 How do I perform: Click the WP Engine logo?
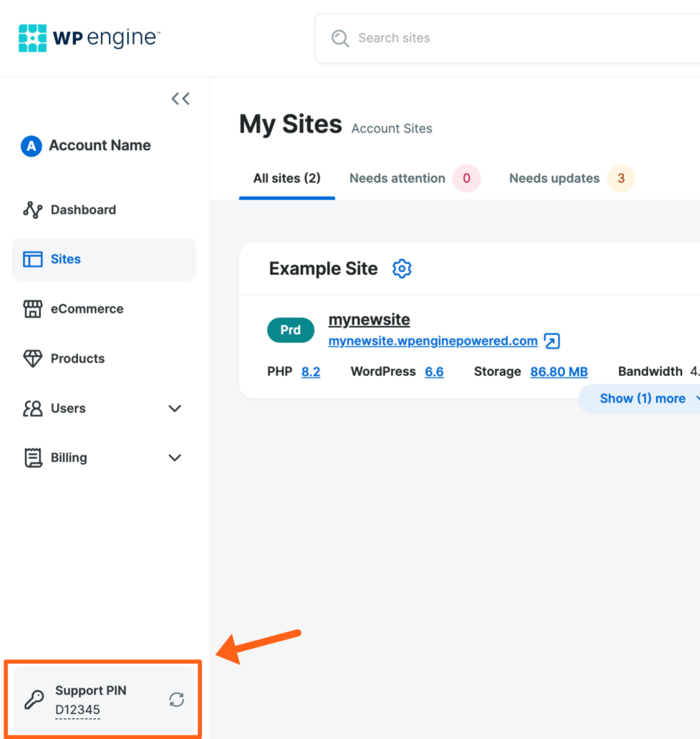[x=88, y=38]
